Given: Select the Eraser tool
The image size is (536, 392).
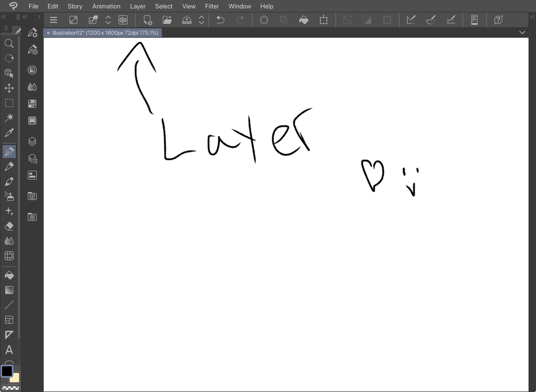Looking at the screenshot, I should pos(9,226).
